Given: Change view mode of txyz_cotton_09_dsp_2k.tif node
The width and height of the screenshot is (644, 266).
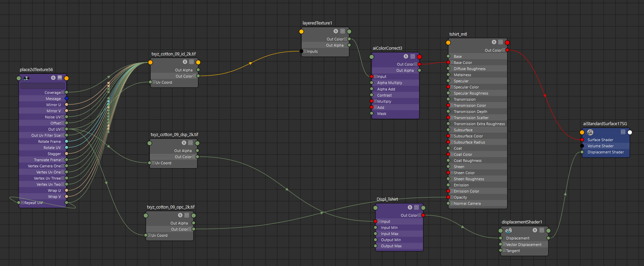Looking at the screenshot, I should [x=191, y=143].
